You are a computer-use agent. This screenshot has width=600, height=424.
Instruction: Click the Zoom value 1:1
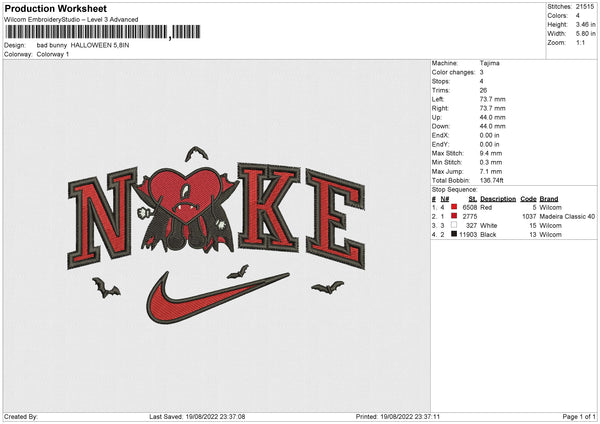(580, 42)
